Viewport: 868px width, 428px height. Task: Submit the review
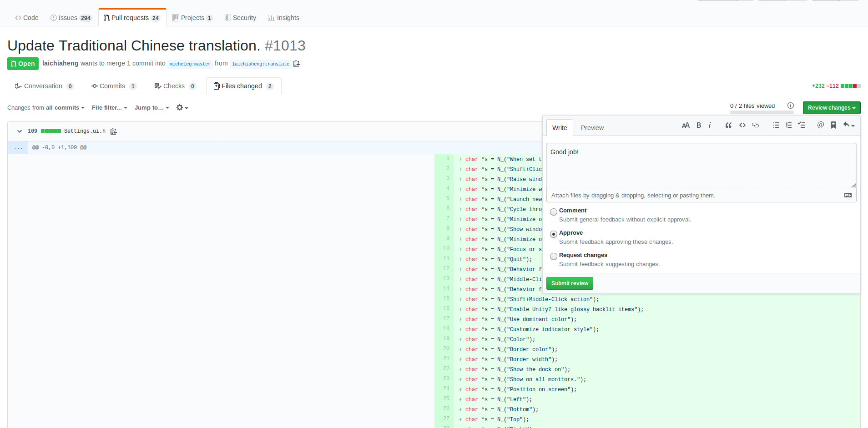pyautogui.click(x=570, y=283)
